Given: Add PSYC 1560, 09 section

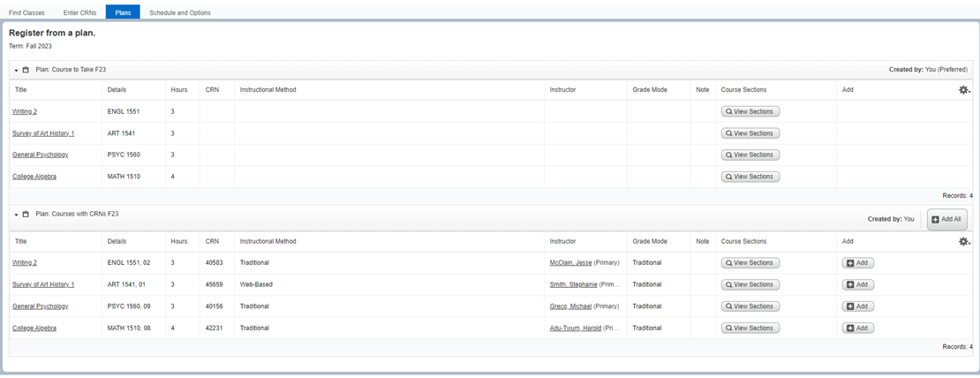Looking at the screenshot, I should click(x=858, y=306).
